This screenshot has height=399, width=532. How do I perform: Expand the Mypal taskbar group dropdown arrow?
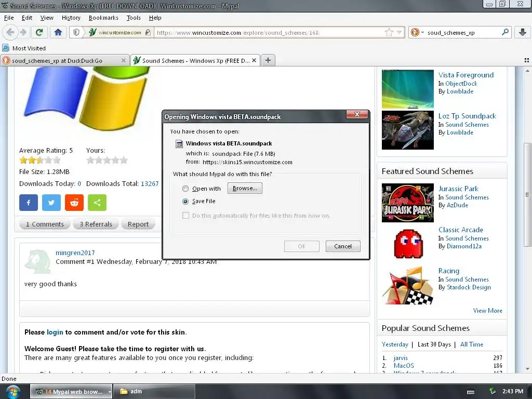point(110,392)
